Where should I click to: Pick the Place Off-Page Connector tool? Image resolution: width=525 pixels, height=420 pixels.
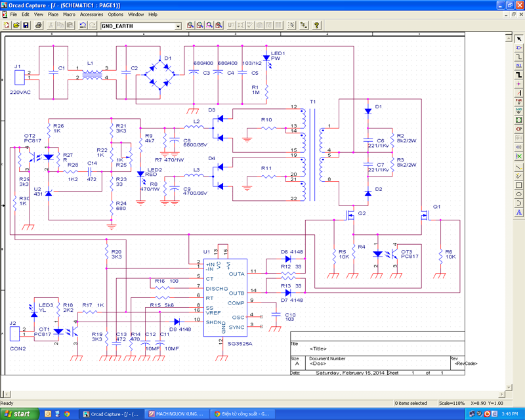pyautogui.click(x=518, y=147)
